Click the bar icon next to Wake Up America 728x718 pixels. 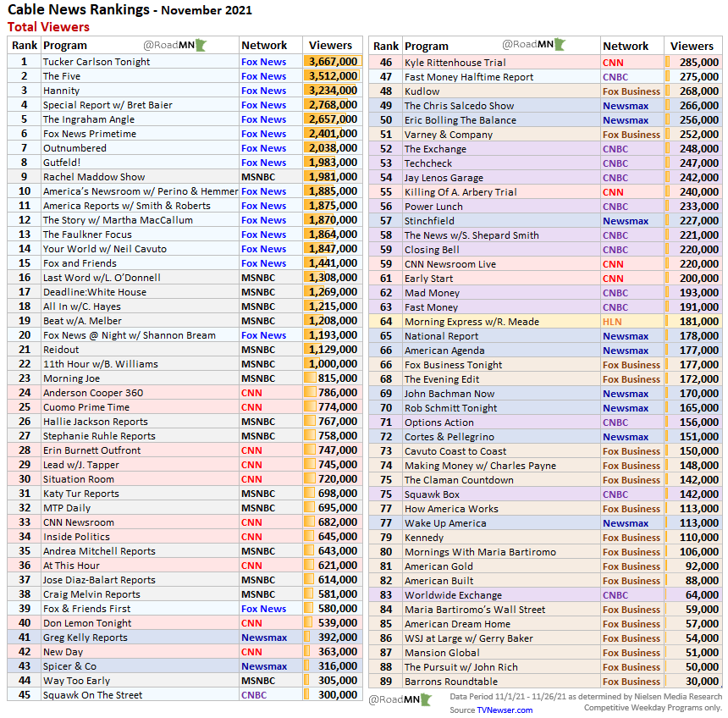(665, 522)
